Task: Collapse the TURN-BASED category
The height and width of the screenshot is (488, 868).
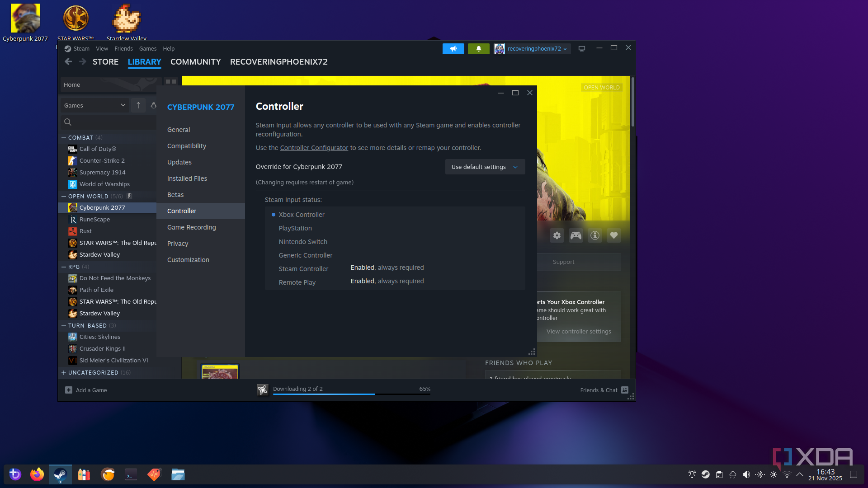Action: tap(64, 325)
